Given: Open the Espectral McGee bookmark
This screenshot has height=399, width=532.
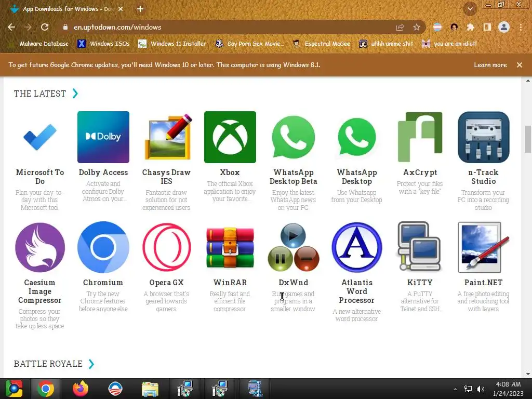Looking at the screenshot, I should pos(322,44).
